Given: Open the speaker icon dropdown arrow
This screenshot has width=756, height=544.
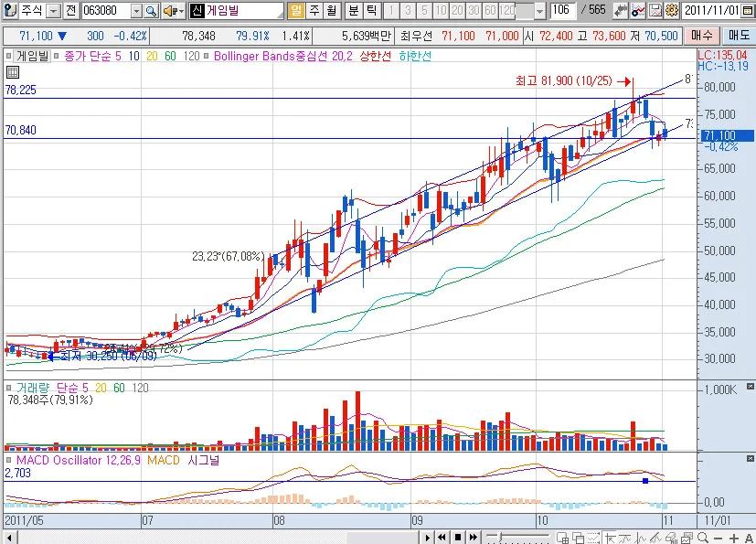Looking at the screenshot, I should pyautogui.click(x=182, y=11).
